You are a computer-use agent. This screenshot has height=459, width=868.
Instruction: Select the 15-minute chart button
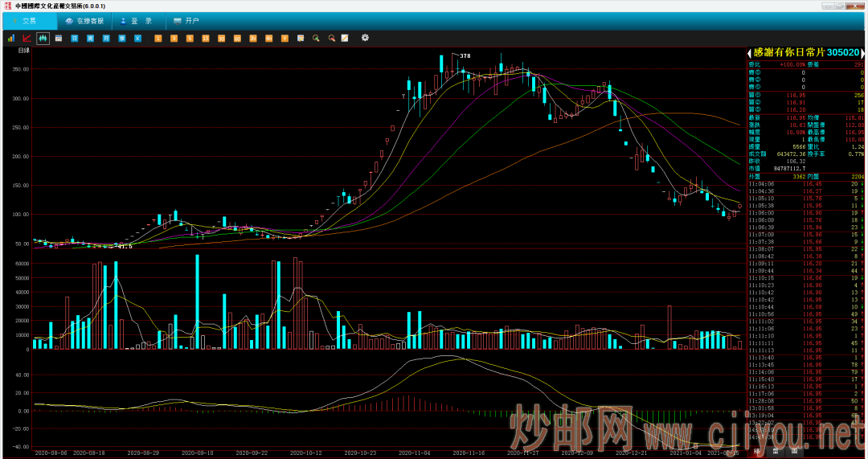[206, 39]
